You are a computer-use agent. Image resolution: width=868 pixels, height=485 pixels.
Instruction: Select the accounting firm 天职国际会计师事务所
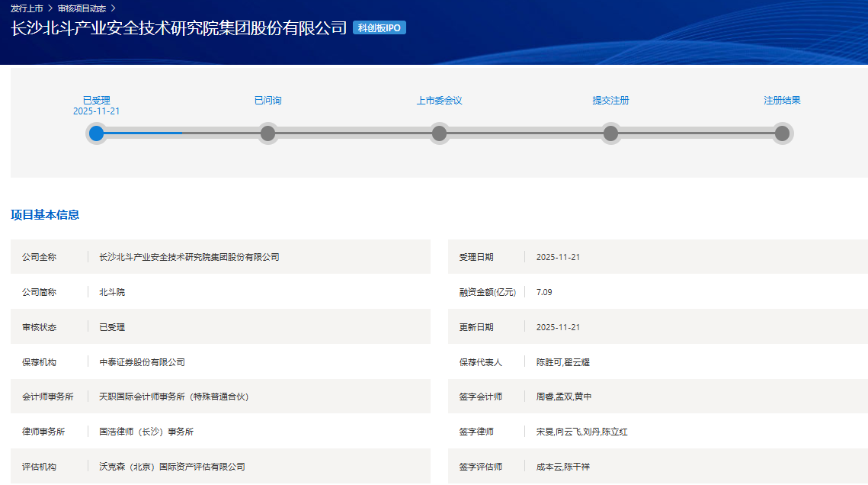tap(174, 397)
